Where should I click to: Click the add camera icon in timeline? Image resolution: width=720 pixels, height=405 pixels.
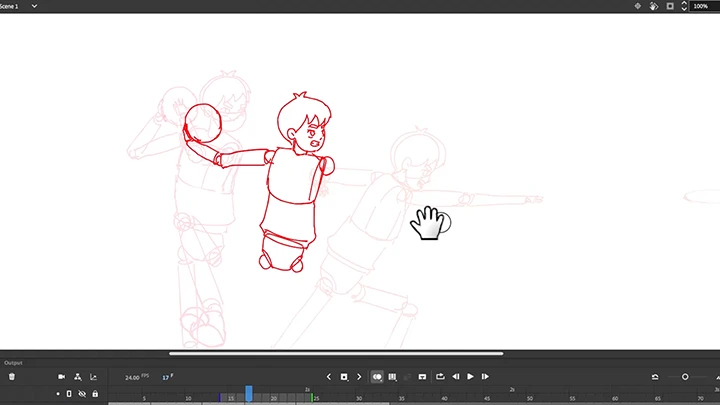pyautogui.click(x=61, y=377)
